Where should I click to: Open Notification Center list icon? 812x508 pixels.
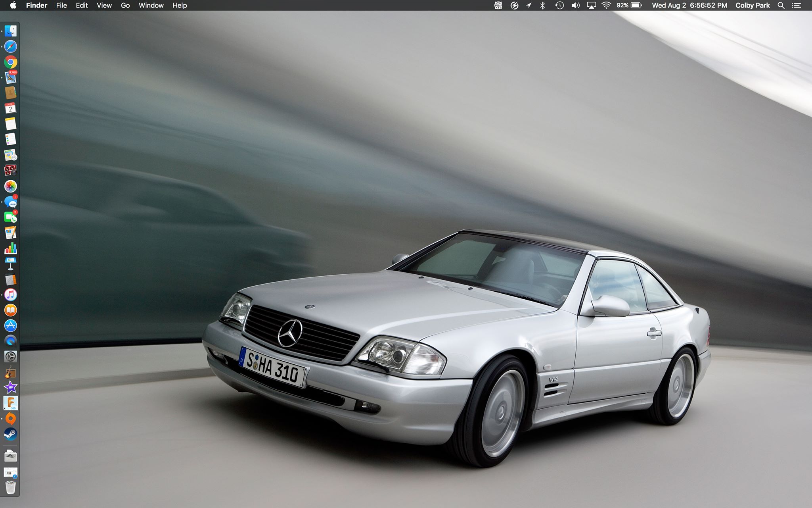pos(796,5)
